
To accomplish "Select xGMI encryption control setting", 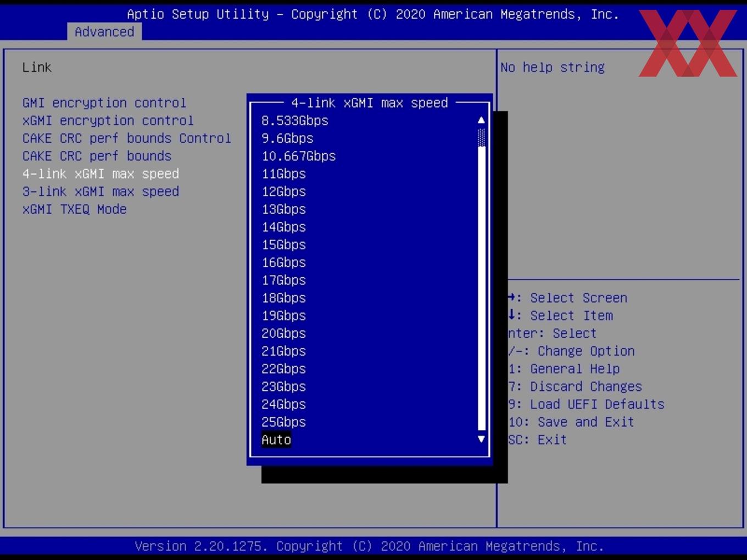I will pos(108,120).
